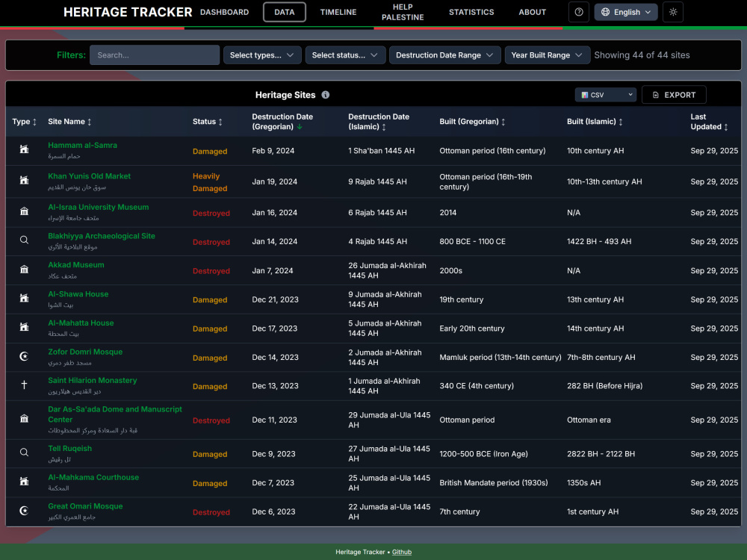Click type icon for Hammam al-Samra row
747x560 pixels.
pos(24,149)
